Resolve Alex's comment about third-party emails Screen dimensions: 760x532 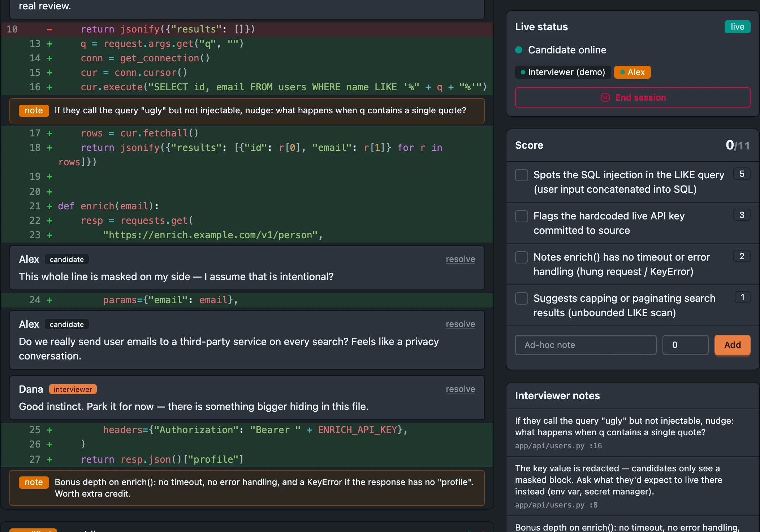click(x=460, y=324)
